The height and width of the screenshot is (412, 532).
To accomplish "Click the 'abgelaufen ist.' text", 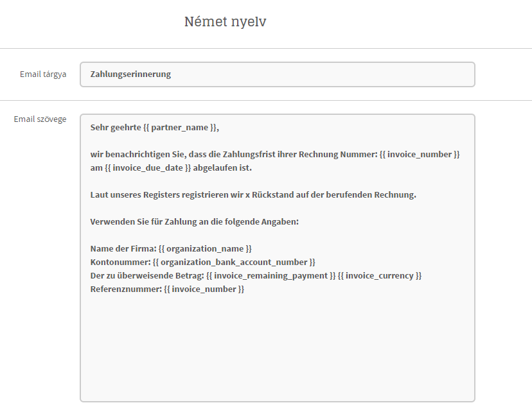I will 222,168.
